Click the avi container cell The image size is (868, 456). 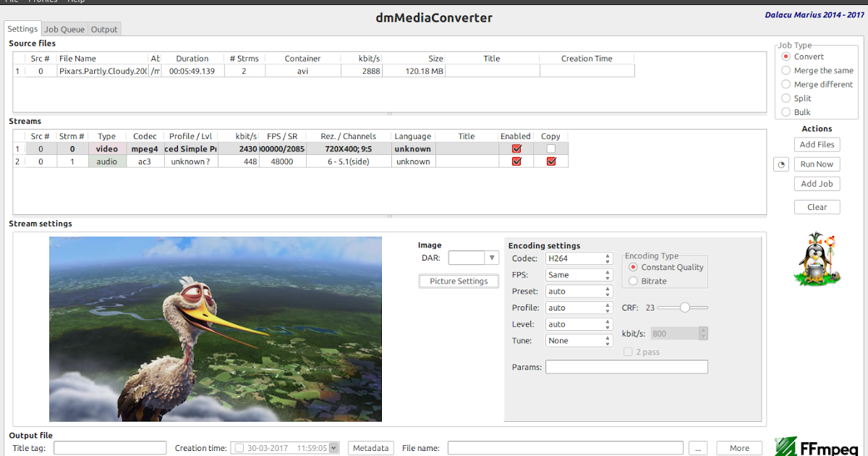click(x=302, y=71)
